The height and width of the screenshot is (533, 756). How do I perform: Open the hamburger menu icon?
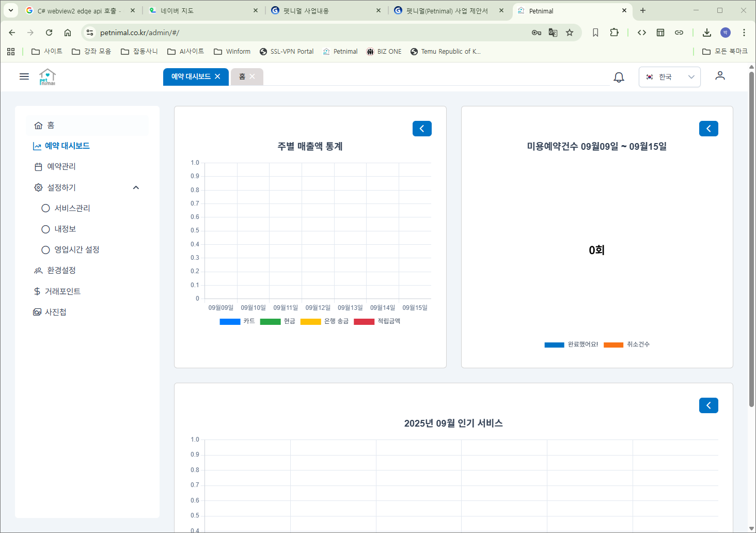(24, 76)
